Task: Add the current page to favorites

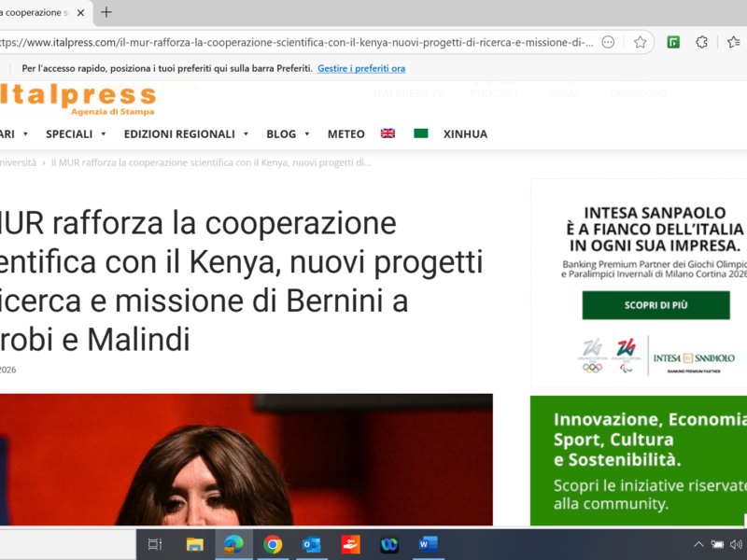Action: click(x=641, y=41)
